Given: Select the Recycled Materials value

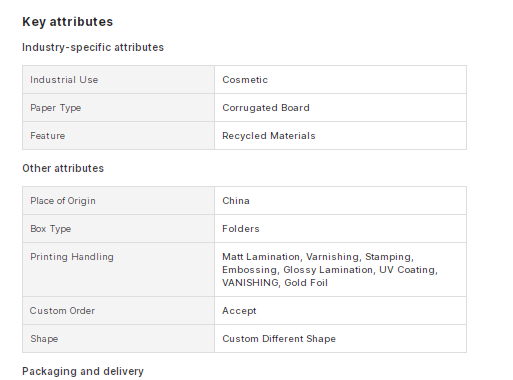Looking at the screenshot, I should tap(269, 136).
